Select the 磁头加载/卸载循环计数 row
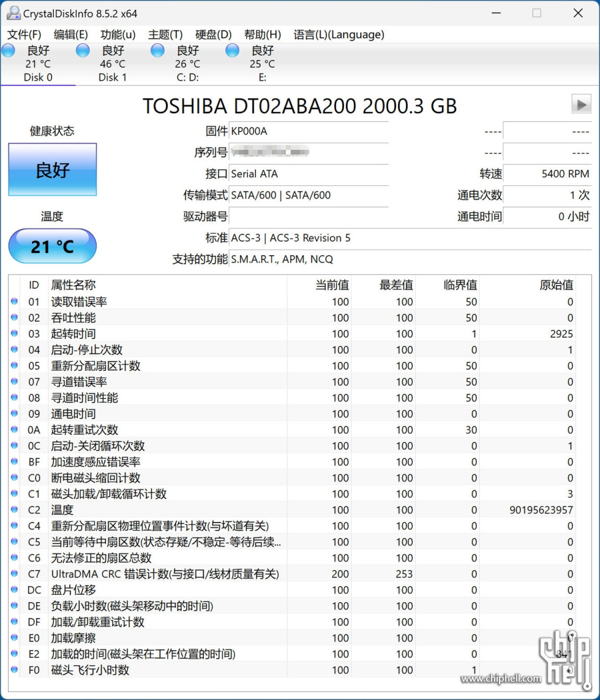 click(x=293, y=494)
